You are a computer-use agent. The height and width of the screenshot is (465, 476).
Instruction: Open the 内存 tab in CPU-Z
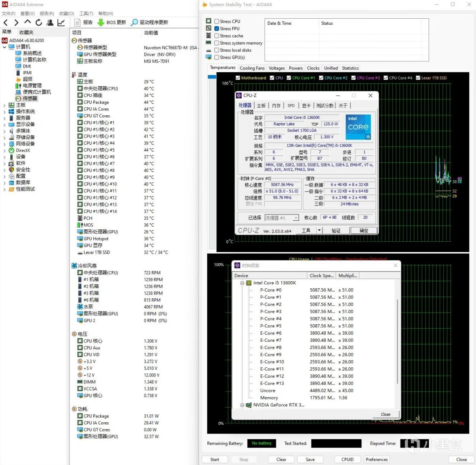(x=276, y=106)
